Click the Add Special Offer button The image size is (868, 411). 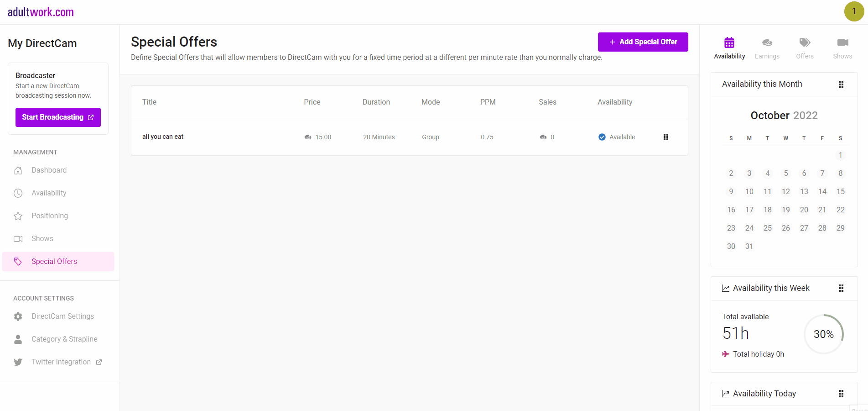[643, 42]
